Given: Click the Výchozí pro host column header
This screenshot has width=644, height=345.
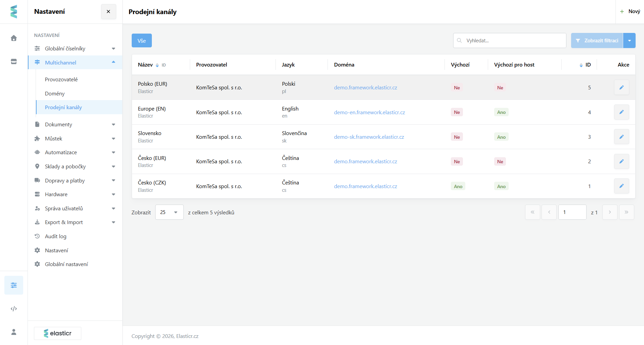Looking at the screenshot, I should [x=514, y=65].
